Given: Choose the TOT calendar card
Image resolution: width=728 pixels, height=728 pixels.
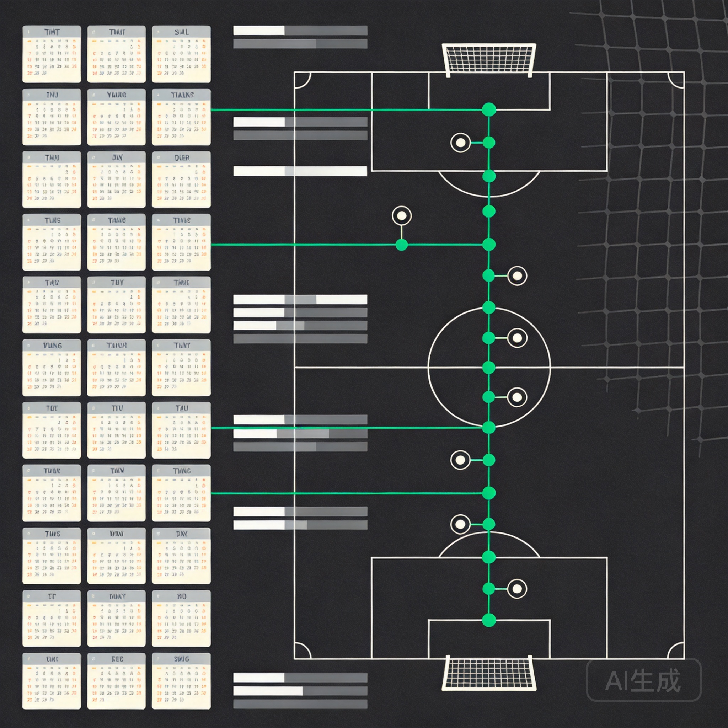Looking at the screenshot, I should 52,430.
